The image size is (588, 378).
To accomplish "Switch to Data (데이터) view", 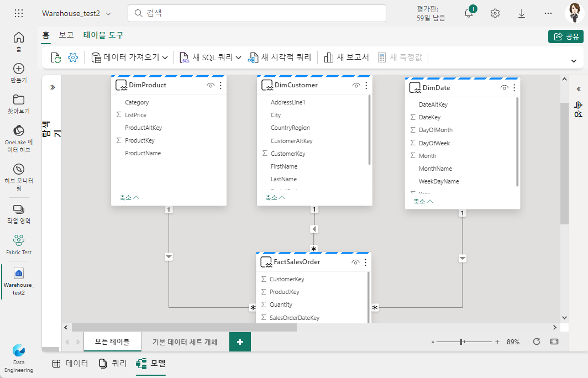I will pyautogui.click(x=70, y=364).
